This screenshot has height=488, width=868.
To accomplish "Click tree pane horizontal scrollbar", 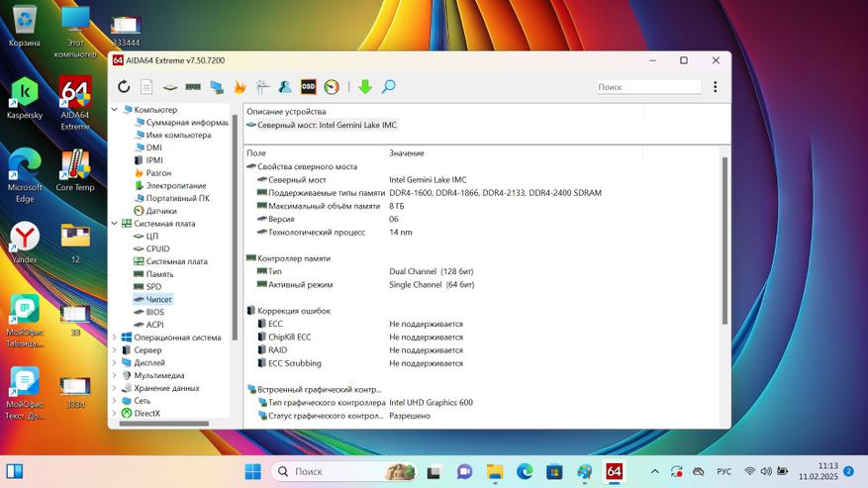I will pos(164,424).
